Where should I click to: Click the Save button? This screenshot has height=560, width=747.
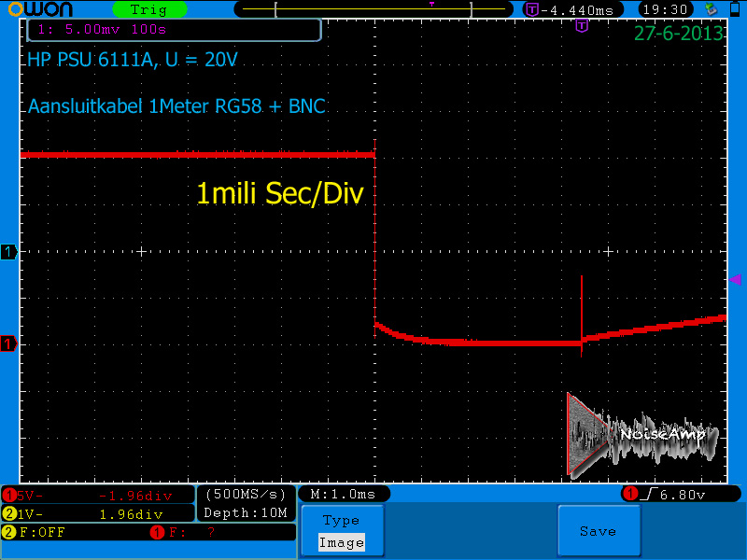click(x=599, y=530)
